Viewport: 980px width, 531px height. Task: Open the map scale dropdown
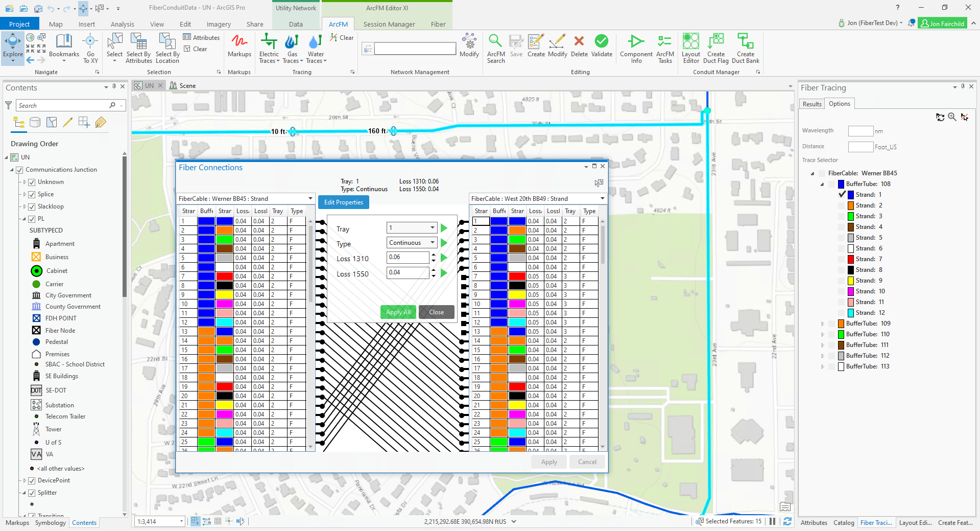tap(181, 521)
